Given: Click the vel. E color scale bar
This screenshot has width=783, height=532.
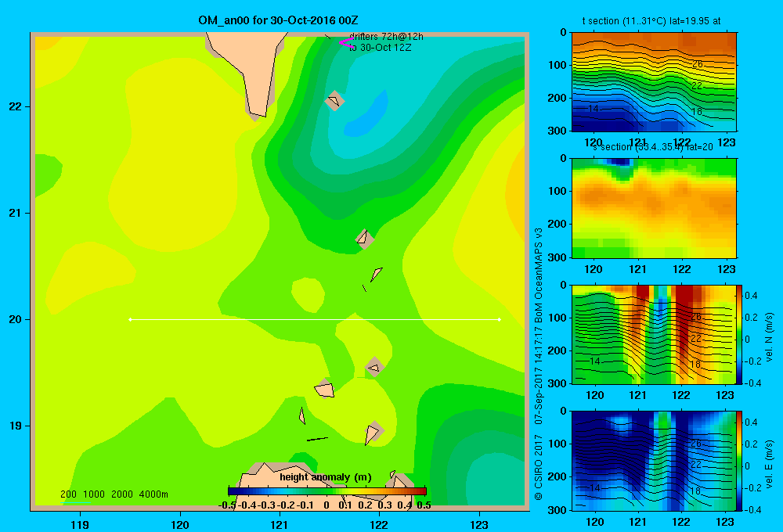Looking at the screenshot, I should pyautogui.click(x=740, y=461).
